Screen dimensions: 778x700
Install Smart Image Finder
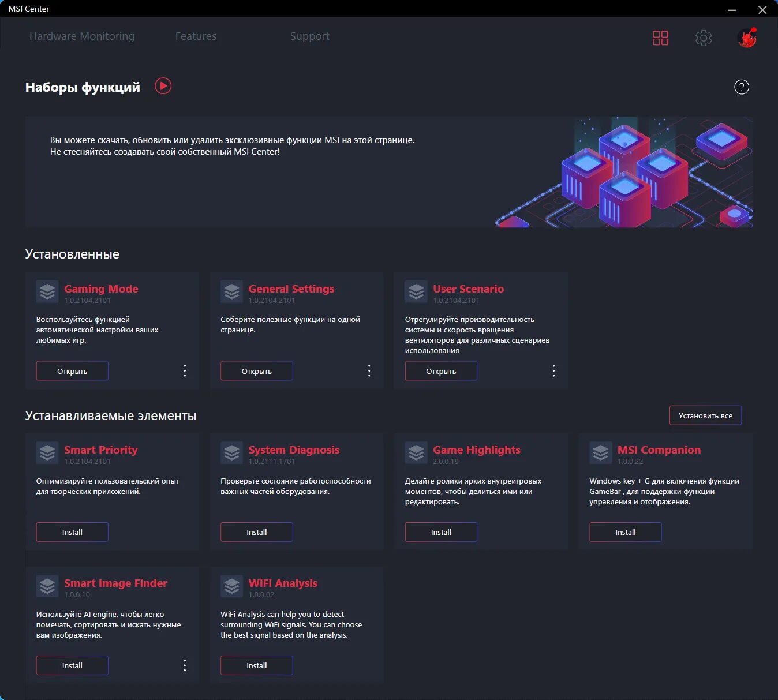pyautogui.click(x=72, y=665)
